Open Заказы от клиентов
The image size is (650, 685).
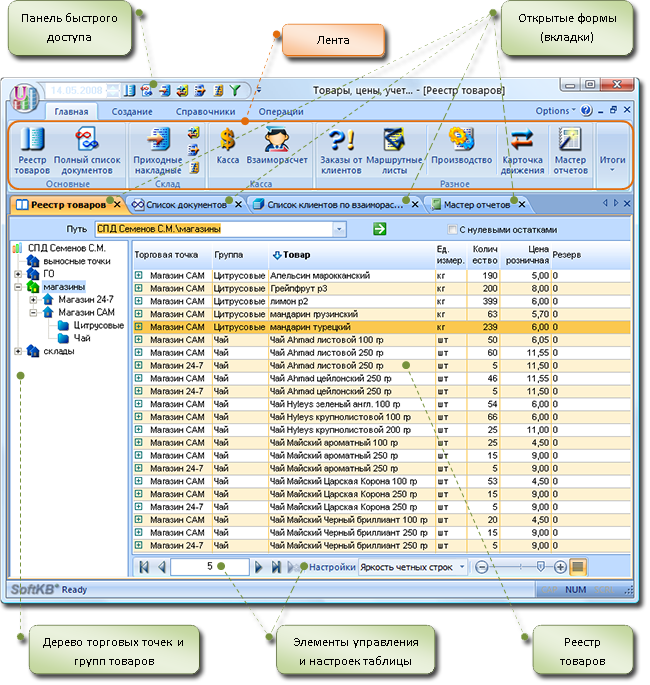(x=341, y=150)
